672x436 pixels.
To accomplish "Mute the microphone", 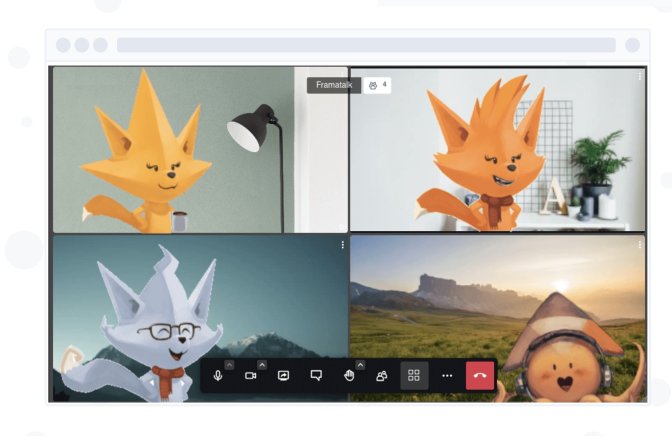I will pyautogui.click(x=218, y=376).
